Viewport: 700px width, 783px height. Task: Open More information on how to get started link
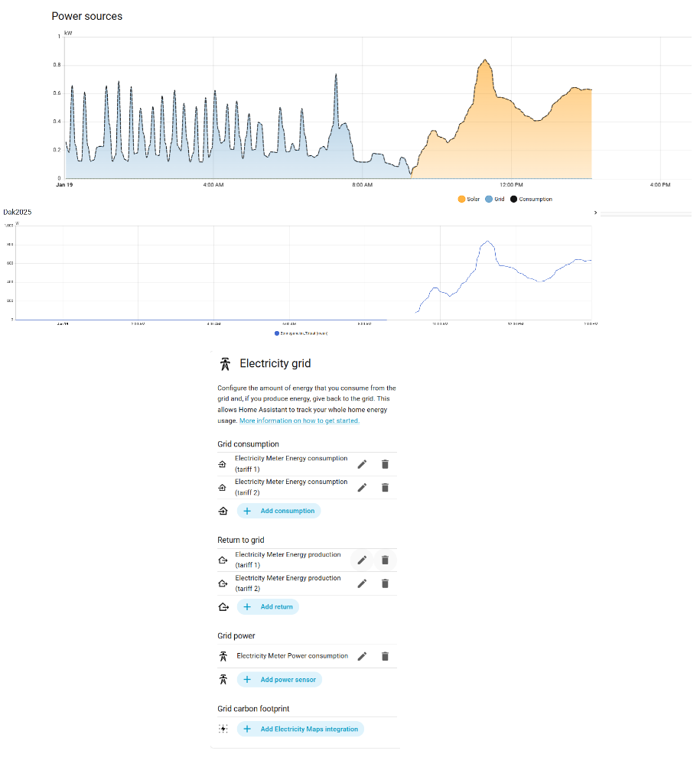click(299, 421)
